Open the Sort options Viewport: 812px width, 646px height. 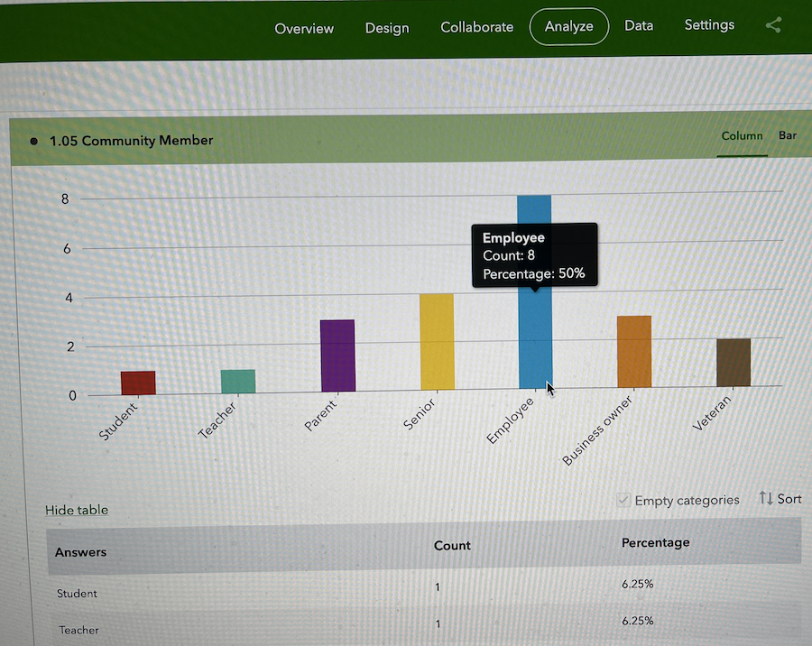click(780, 499)
